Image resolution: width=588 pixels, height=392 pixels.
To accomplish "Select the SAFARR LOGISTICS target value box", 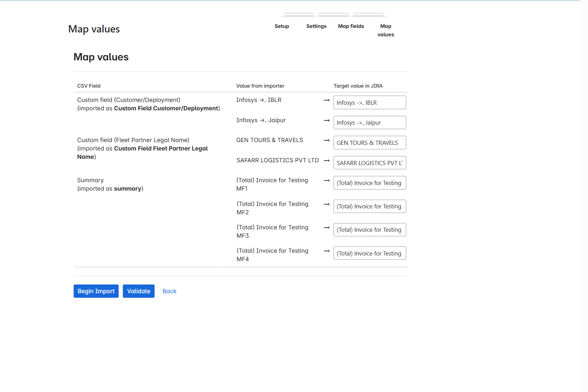I will point(370,163).
